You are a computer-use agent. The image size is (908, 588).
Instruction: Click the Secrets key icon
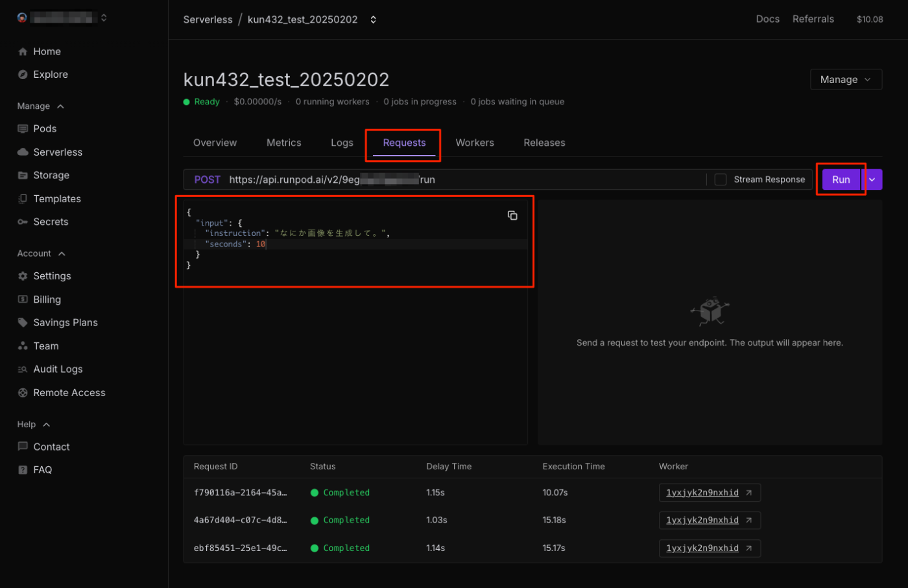coord(23,222)
